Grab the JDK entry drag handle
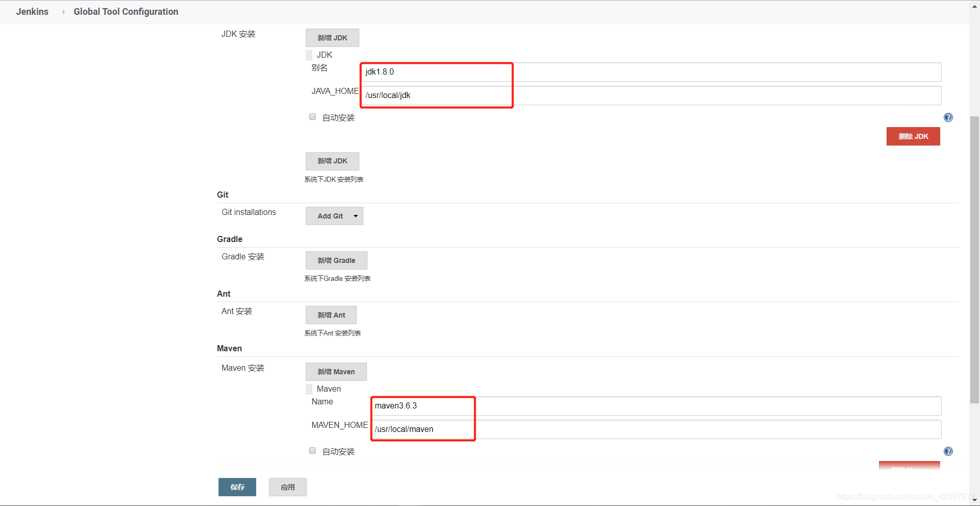 309,55
